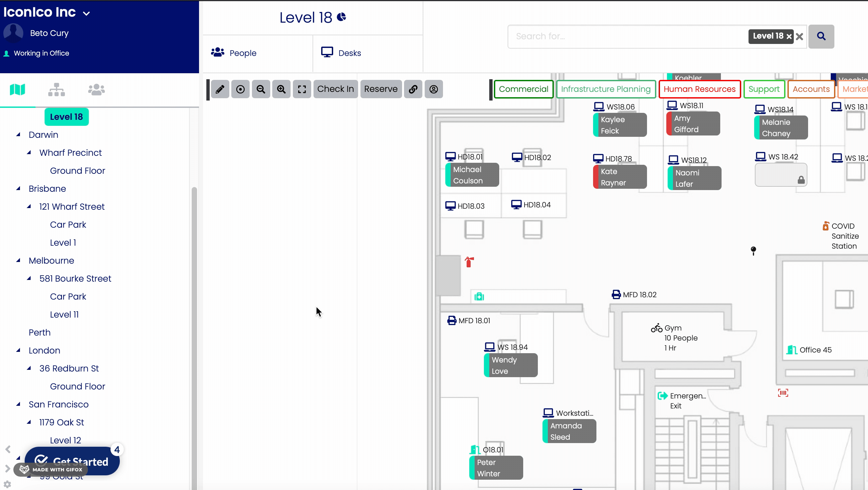The image size is (868, 490).
Task: Toggle Commercial team filter
Action: point(524,89)
